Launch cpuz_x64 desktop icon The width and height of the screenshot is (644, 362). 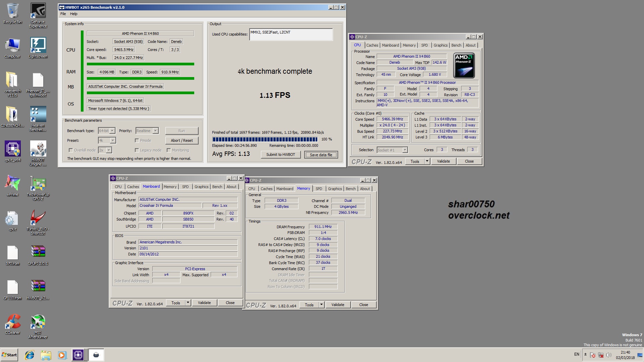(12, 151)
